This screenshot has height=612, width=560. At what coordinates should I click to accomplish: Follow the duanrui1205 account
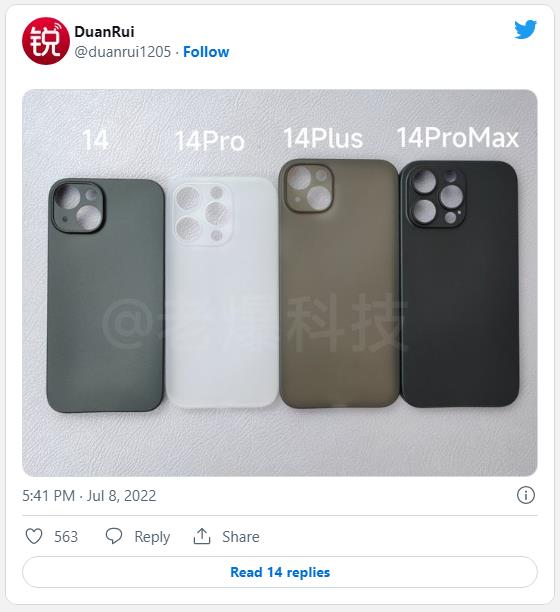tap(206, 52)
